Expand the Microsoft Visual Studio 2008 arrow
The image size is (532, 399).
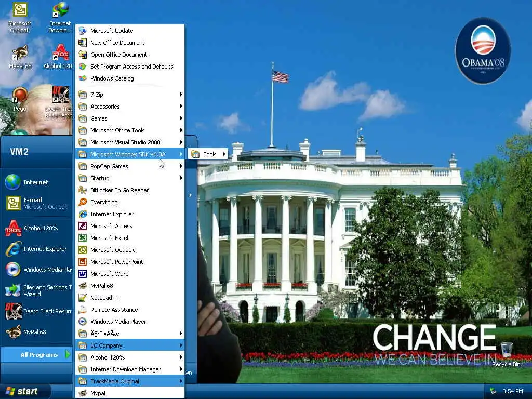pos(181,142)
